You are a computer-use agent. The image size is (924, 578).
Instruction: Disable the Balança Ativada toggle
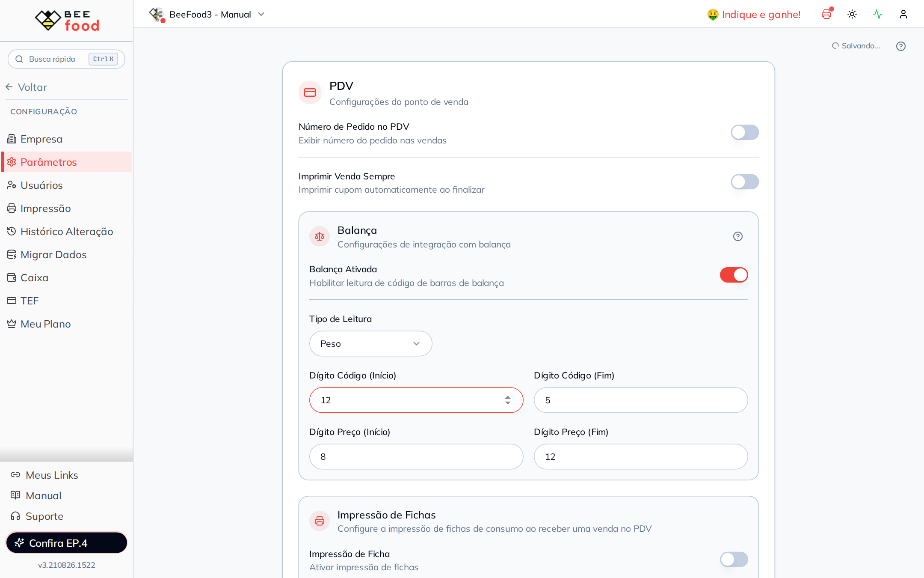[x=734, y=275]
